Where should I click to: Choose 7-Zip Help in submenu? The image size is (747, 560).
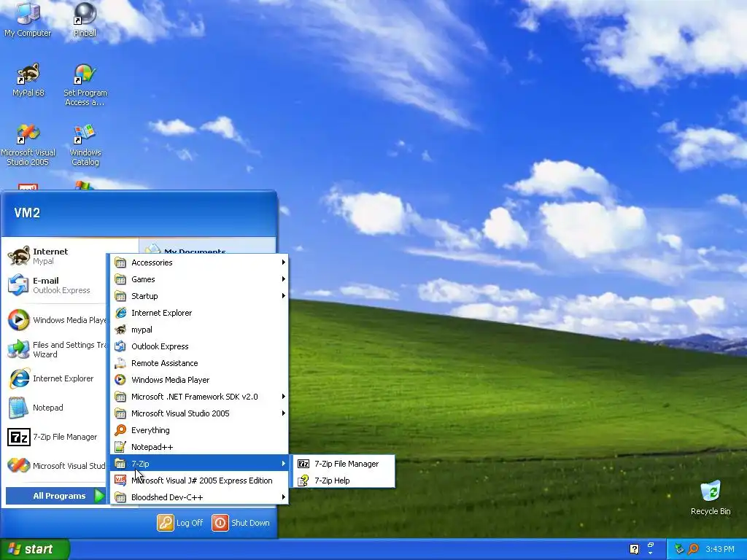tap(343, 481)
